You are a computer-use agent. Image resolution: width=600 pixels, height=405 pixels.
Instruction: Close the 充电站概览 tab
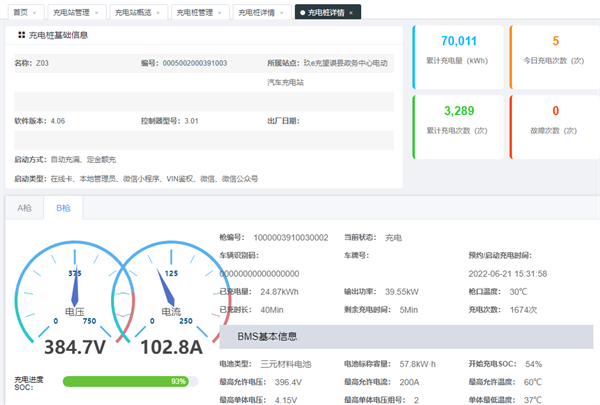[x=158, y=13]
